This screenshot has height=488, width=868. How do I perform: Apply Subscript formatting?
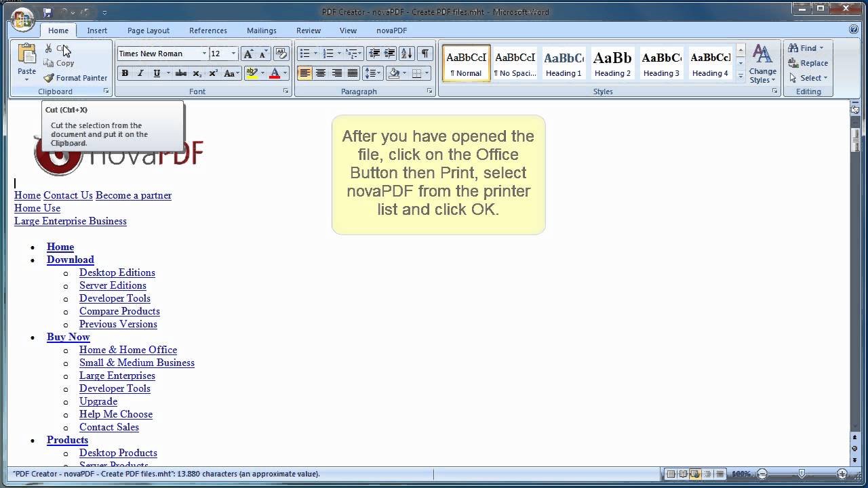pos(197,73)
